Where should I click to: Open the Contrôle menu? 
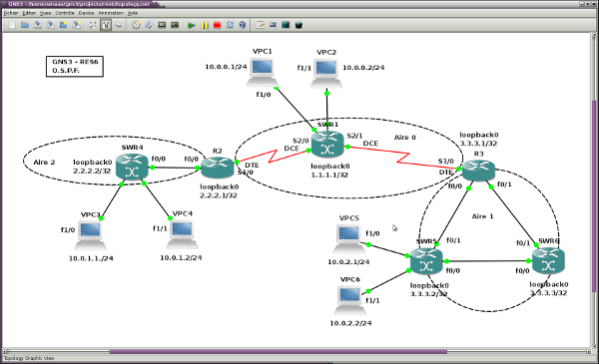65,13
